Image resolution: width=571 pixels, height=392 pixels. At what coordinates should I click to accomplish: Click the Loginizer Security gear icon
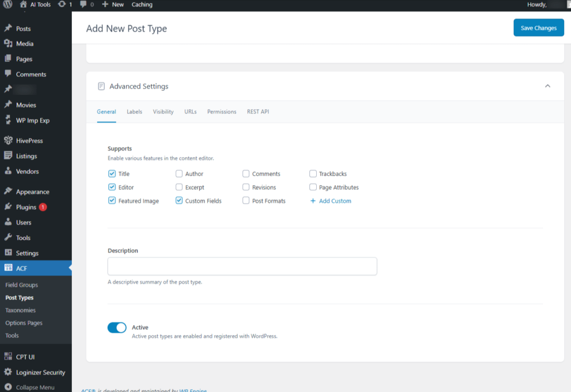8,372
